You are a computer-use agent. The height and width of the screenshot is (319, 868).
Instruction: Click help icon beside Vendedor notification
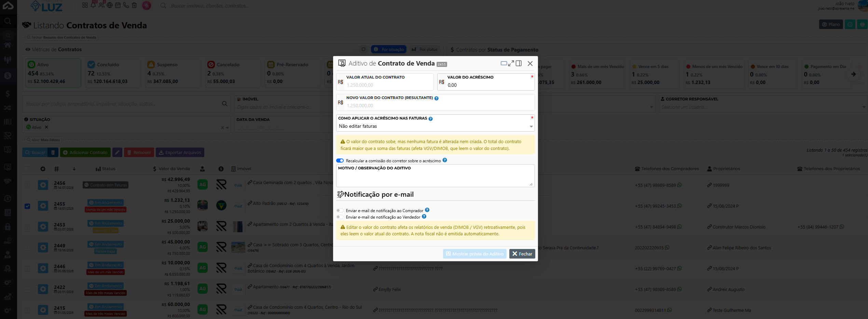tap(424, 217)
